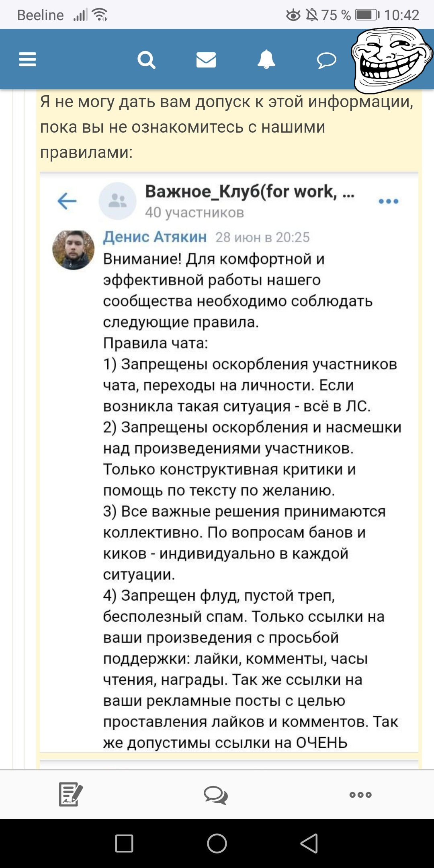Tap the back arrow in the chat screenshot
This screenshot has height=868, width=434.
coord(67,201)
